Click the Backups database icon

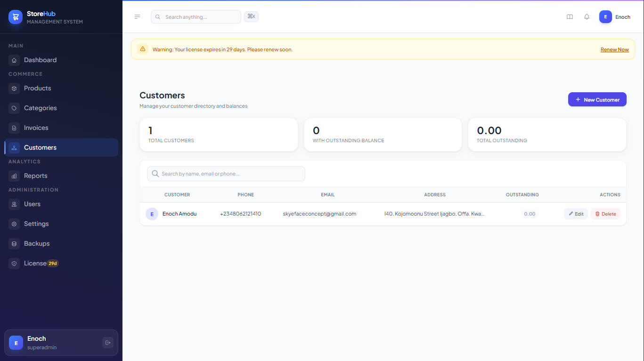tap(14, 244)
